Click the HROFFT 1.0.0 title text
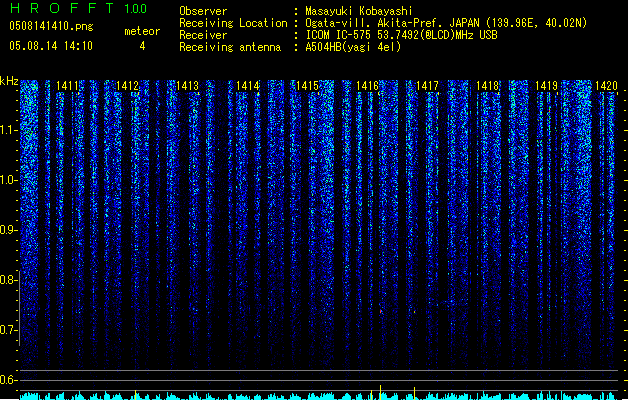The image size is (629, 400). (x=79, y=8)
